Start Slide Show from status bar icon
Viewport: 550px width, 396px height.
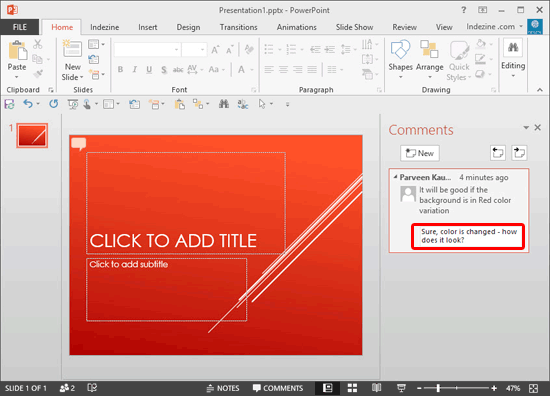pyautogui.click(x=401, y=388)
